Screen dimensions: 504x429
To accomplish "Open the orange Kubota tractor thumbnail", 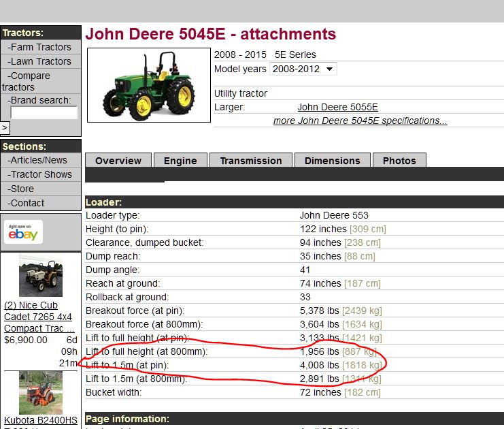I will (40, 392).
